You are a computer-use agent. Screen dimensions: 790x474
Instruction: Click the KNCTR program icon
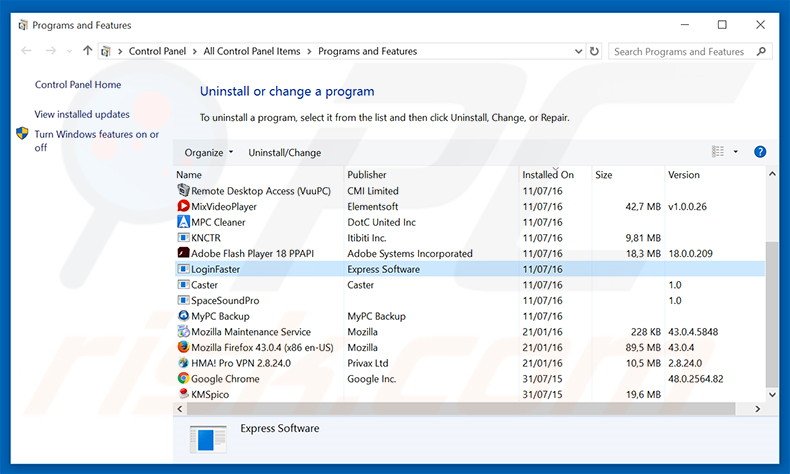tap(183, 237)
